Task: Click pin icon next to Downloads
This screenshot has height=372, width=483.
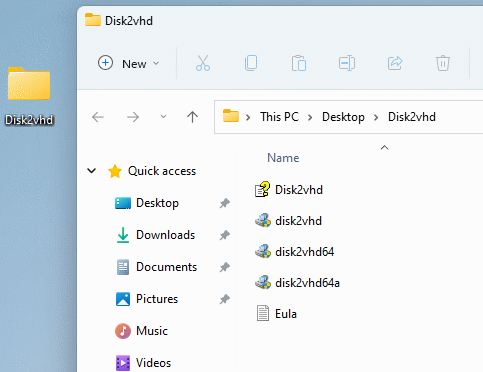Action: click(x=225, y=235)
